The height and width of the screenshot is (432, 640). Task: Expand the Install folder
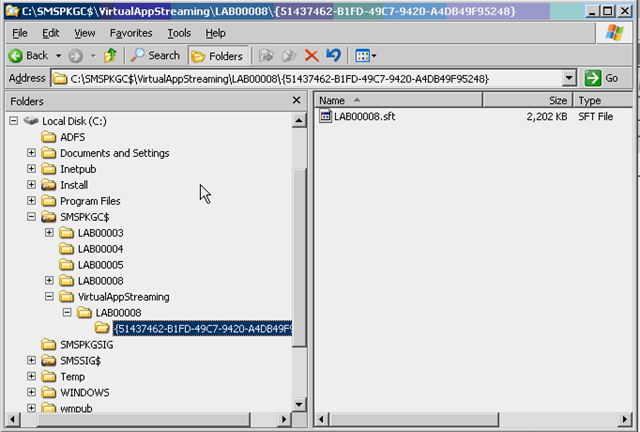point(31,185)
